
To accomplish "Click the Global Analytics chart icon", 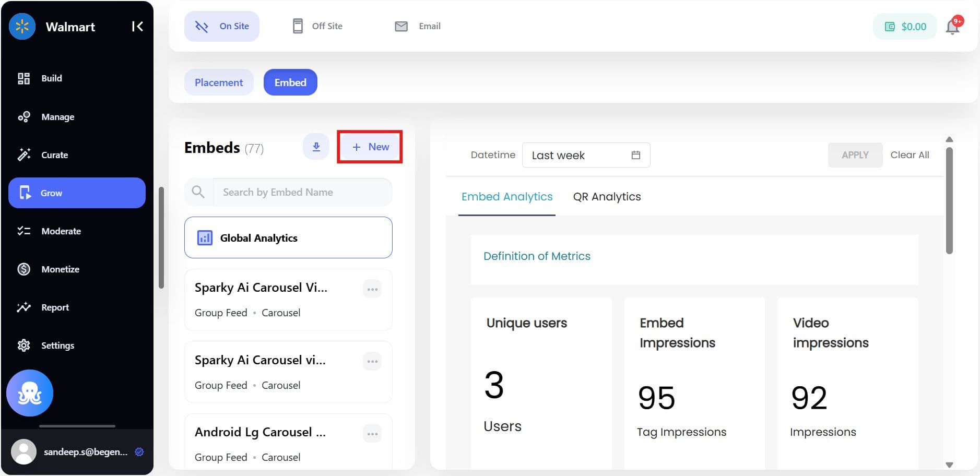I will point(205,238).
